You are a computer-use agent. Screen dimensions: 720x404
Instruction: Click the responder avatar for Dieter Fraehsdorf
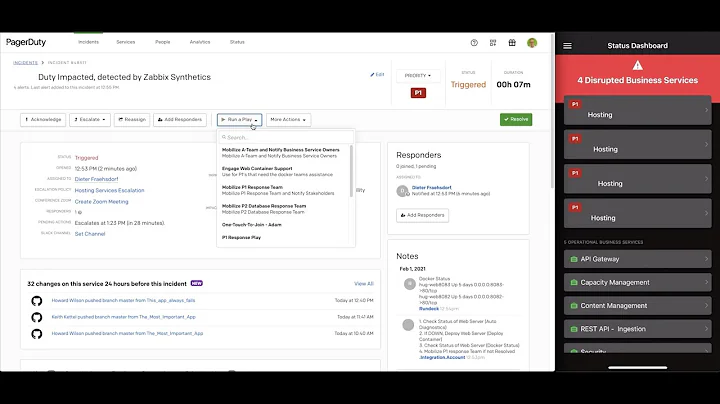(402, 191)
